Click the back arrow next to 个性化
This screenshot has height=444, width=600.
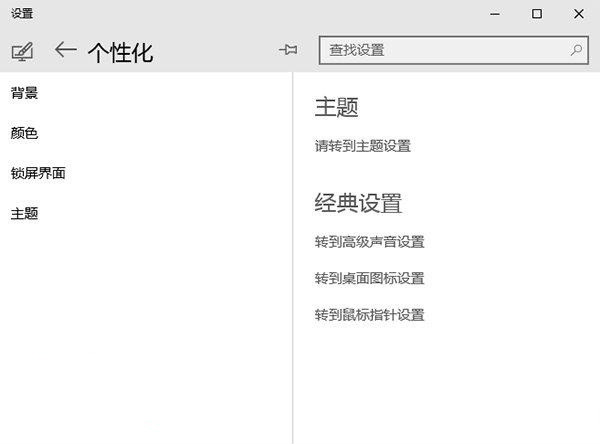point(65,50)
